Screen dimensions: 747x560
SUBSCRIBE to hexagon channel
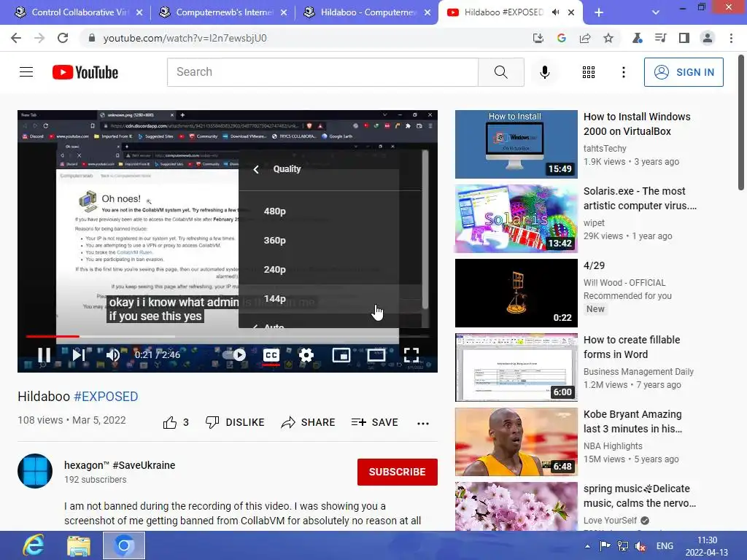pos(398,472)
